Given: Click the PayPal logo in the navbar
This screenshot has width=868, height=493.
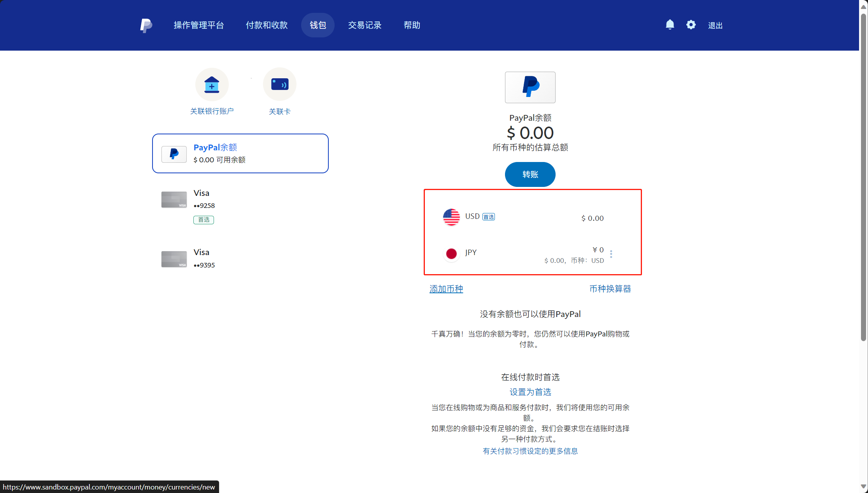Looking at the screenshot, I should pos(146,25).
